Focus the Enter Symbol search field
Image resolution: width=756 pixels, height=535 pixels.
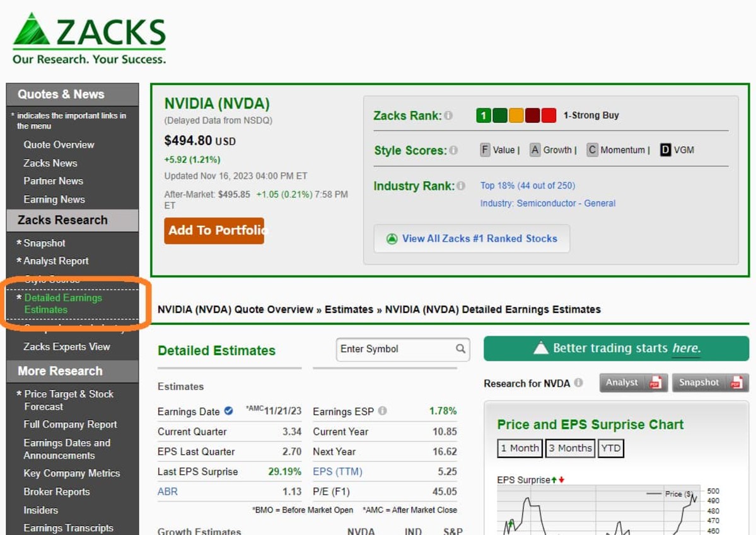(402, 350)
